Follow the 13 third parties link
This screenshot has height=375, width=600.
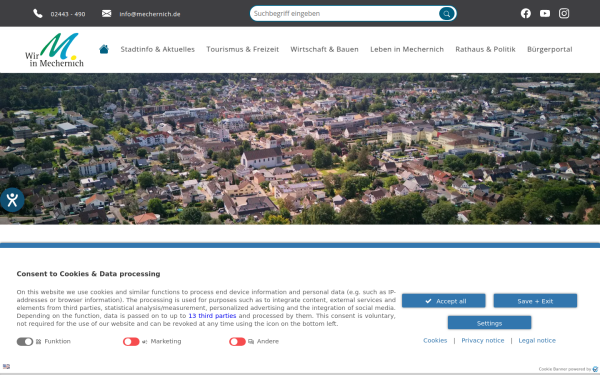tap(212, 316)
